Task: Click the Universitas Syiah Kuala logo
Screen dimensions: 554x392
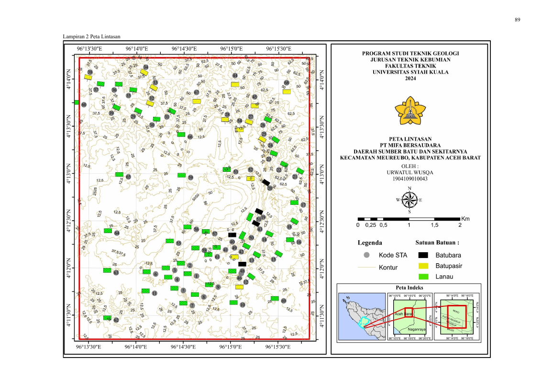Action: pos(410,110)
